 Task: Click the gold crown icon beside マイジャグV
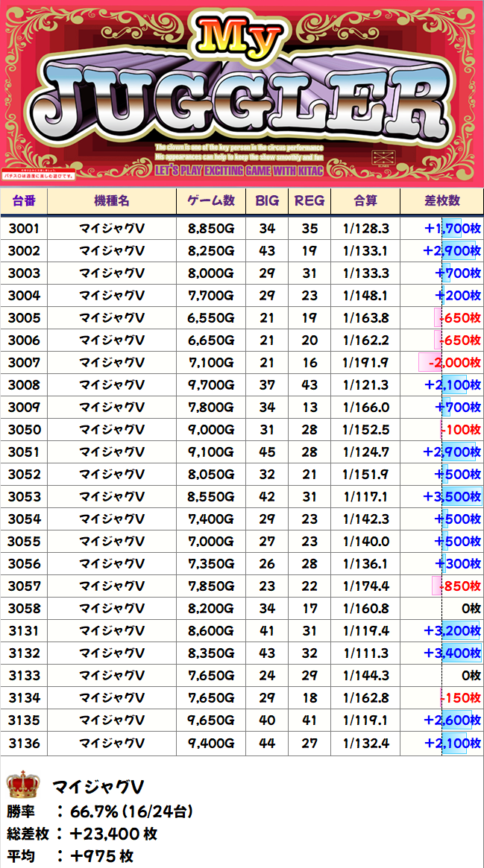coord(22,786)
